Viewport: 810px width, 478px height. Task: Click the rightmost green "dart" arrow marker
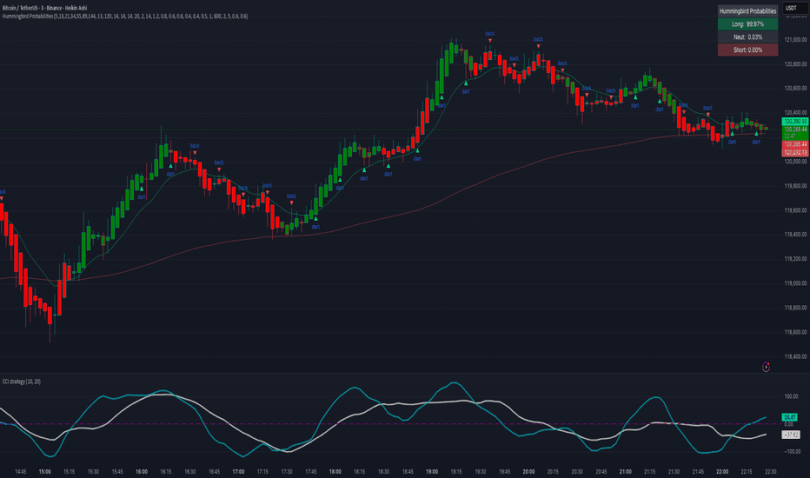click(x=756, y=134)
